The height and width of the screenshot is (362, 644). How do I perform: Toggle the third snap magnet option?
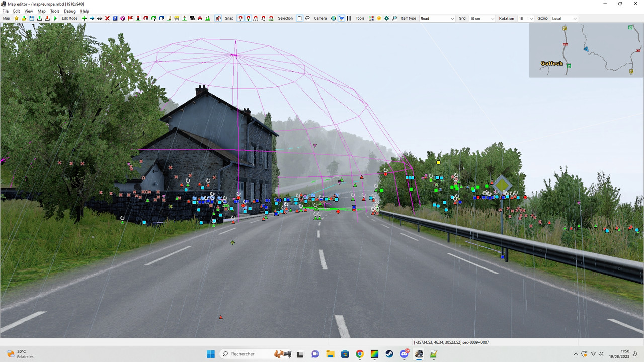[255, 18]
